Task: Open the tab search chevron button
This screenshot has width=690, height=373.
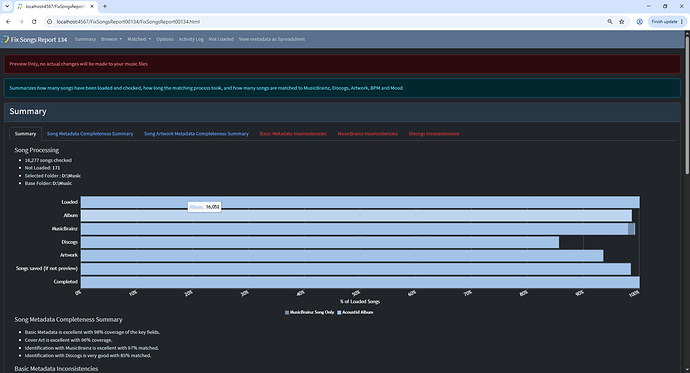Action: pyautogui.click(x=7, y=6)
